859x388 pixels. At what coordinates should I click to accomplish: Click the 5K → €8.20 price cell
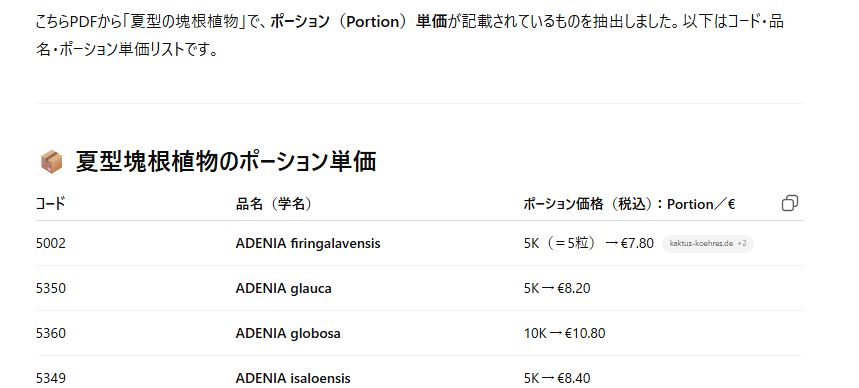(x=557, y=288)
